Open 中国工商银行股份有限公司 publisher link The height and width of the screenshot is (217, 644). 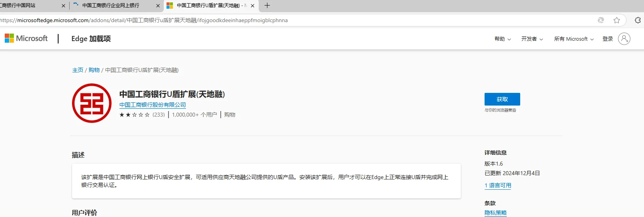(153, 105)
